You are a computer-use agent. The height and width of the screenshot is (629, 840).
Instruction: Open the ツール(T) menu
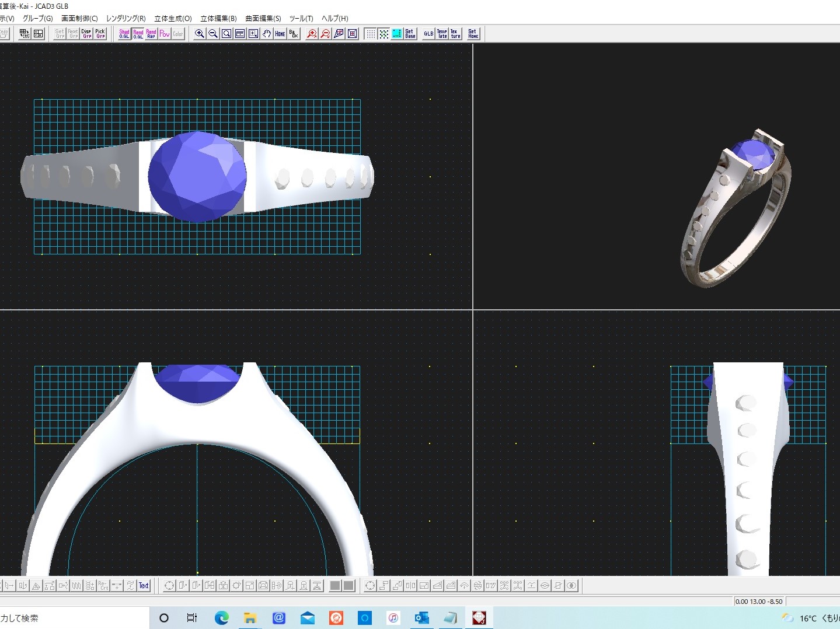coord(301,19)
